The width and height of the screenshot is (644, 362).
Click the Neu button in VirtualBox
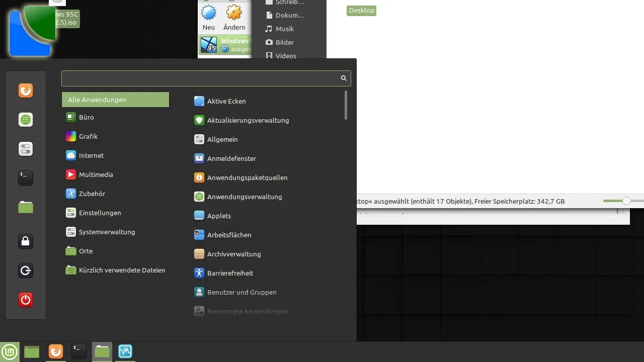click(x=209, y=18)
